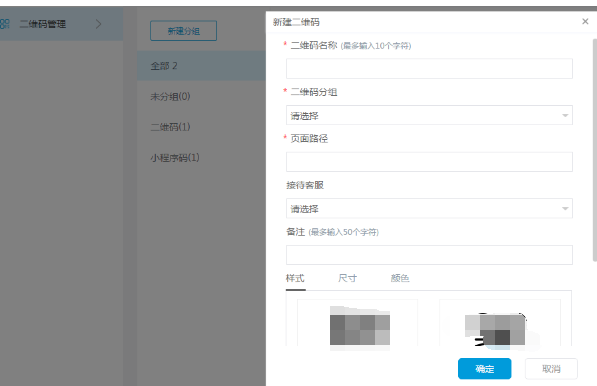Close the 新建二维码 dialog

tap(585, 22)
